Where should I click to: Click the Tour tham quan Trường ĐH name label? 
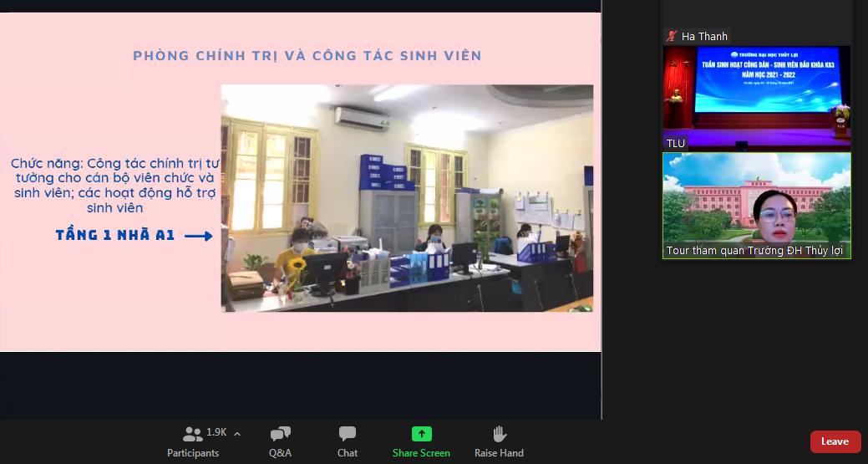754,251
